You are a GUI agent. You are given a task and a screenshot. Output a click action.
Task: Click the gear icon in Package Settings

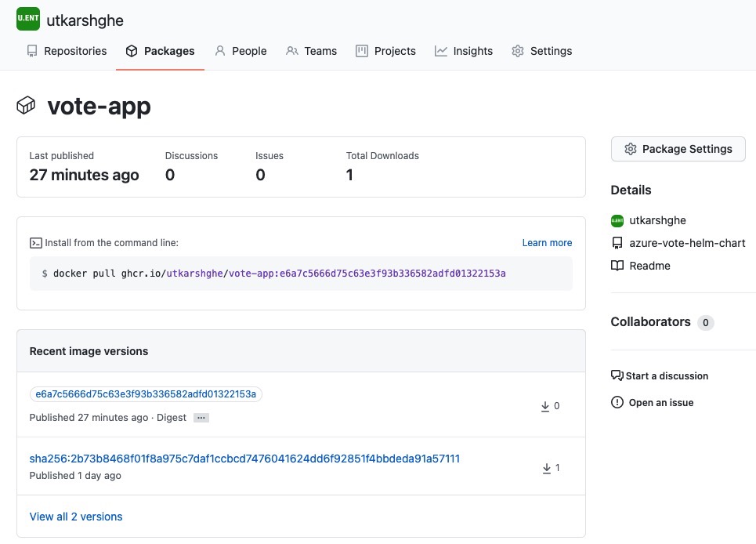(x=630, y=149)
